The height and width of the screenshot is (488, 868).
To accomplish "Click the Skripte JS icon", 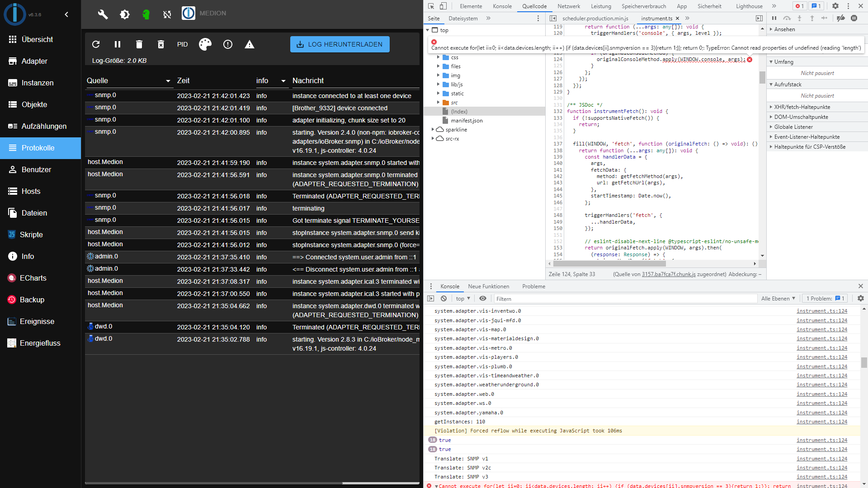I will tap(12, 235).
